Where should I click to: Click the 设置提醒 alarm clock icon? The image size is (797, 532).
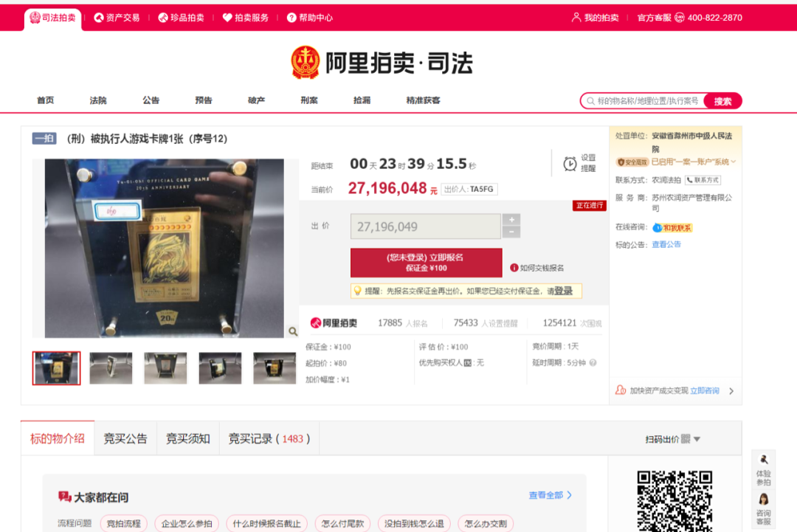click(570, 164)
